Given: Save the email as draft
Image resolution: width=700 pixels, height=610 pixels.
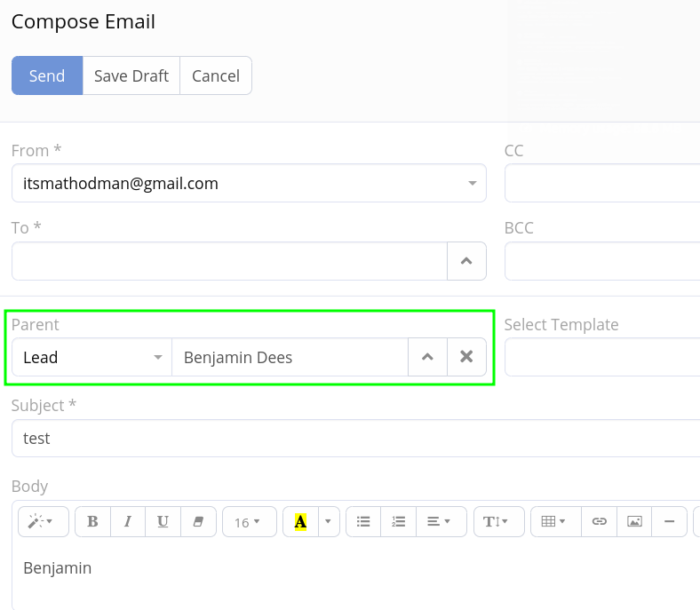Looking at the screenshot, I should [131, 75].
